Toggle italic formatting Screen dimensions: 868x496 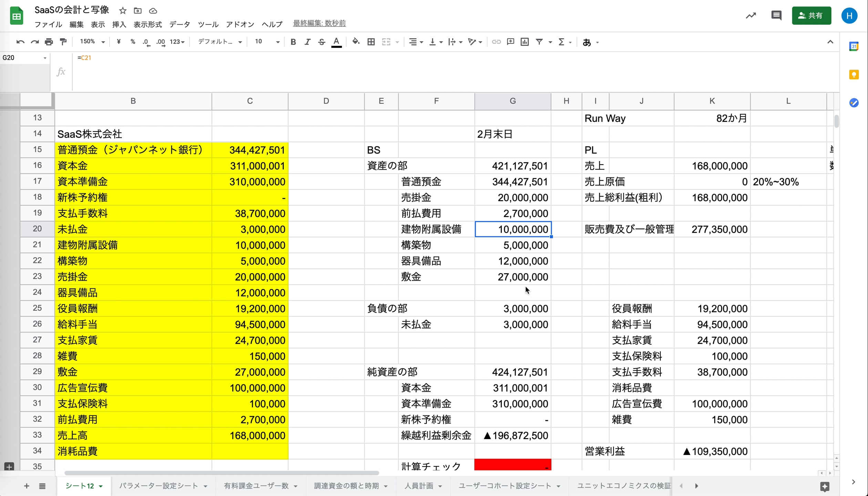(x=307, y=42)
